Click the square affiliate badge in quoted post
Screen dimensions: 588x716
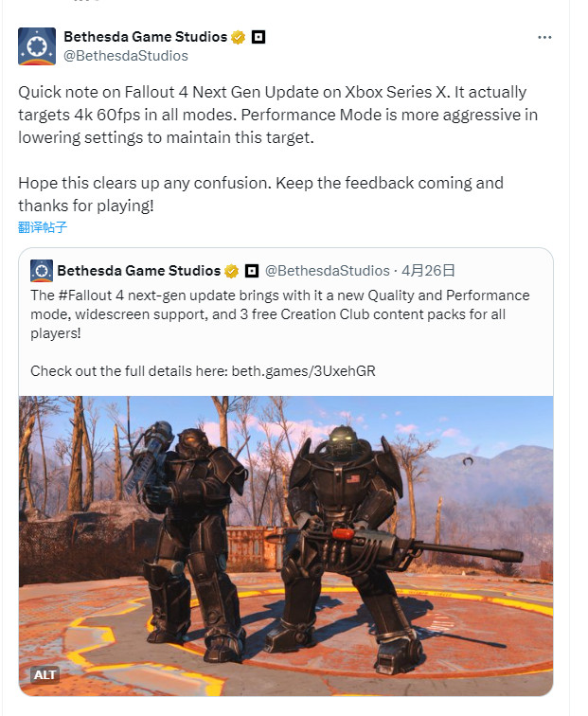(252, 271)
